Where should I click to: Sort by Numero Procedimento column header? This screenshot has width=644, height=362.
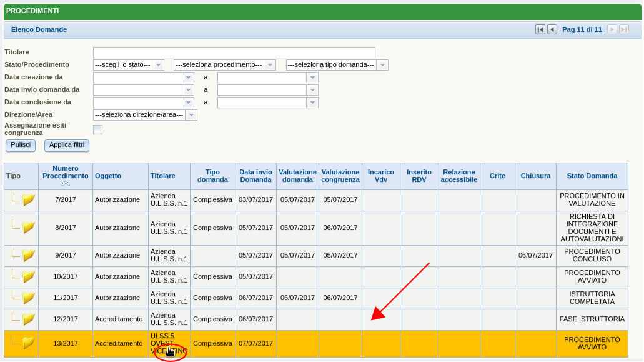(66, 172)
